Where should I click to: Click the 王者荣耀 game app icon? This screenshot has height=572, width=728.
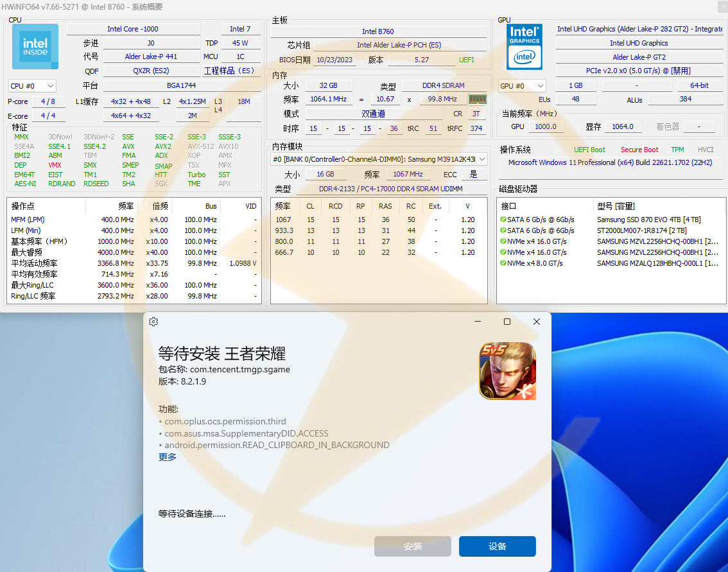coord(507,371)
